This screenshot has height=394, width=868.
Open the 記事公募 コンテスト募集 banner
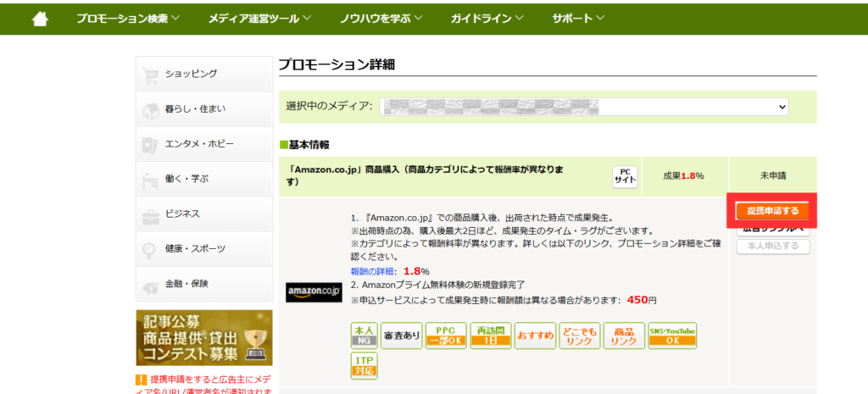[203, 337]
